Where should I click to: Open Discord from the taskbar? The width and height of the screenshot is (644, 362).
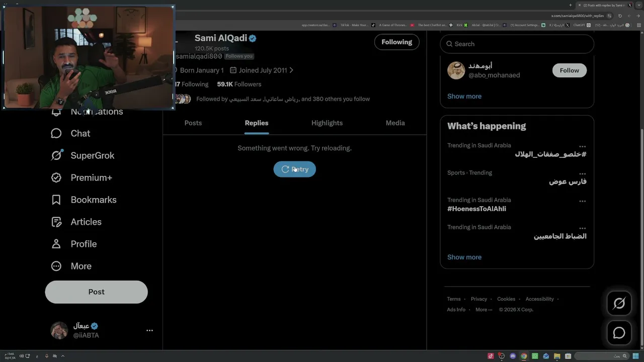click(513, 356)
